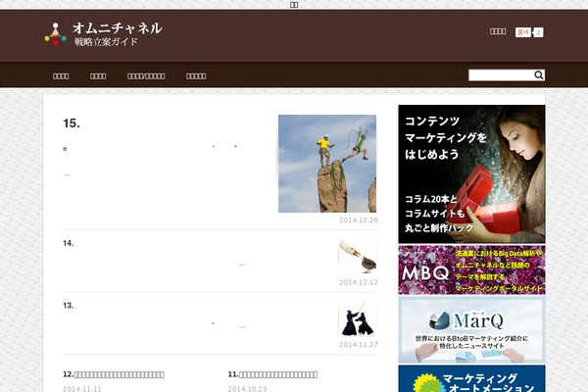Click the date 2014.12.26
588x392 pixels.
(359, 220)
